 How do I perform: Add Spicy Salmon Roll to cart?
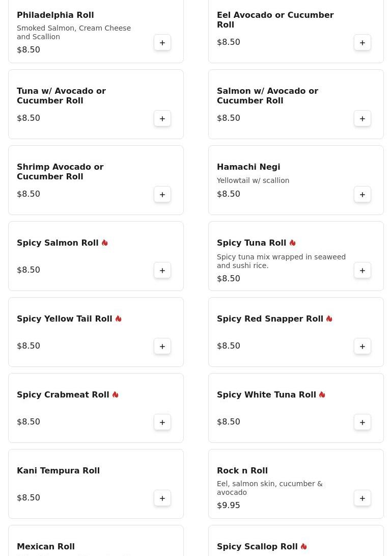[162, 271]
